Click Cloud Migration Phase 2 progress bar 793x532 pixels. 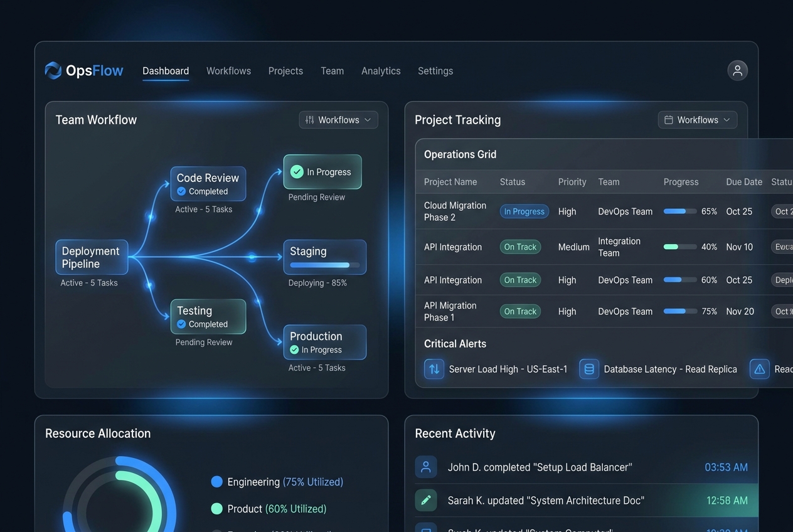coord(680,211)
